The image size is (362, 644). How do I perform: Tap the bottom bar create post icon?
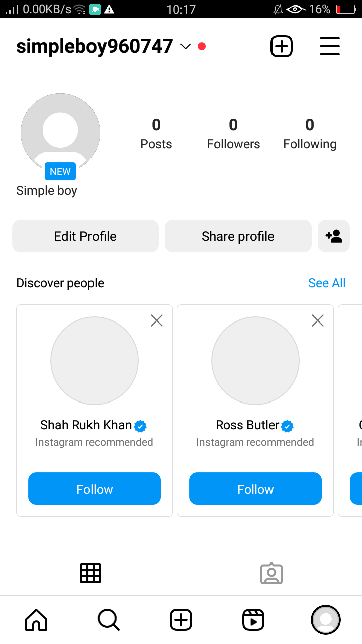click(181, 620)
